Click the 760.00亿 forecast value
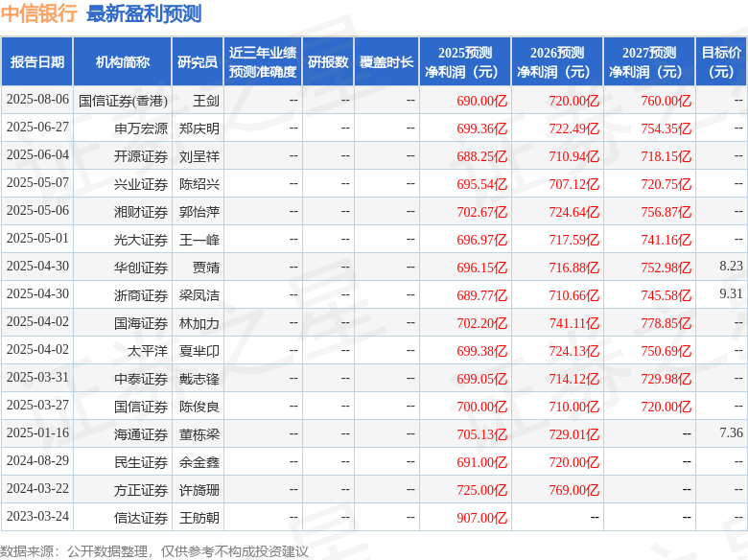The image size is (748, 560). click(666, 101)
